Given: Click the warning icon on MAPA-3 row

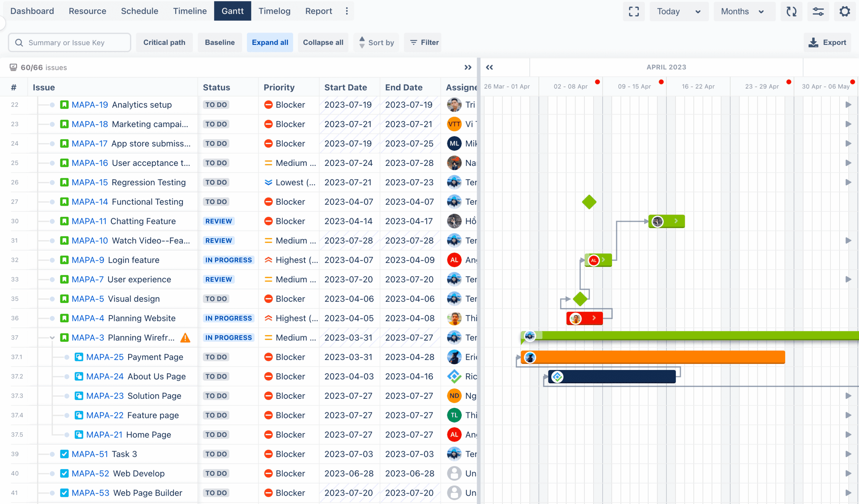Looking at the screenshot, I should [185, 337].
